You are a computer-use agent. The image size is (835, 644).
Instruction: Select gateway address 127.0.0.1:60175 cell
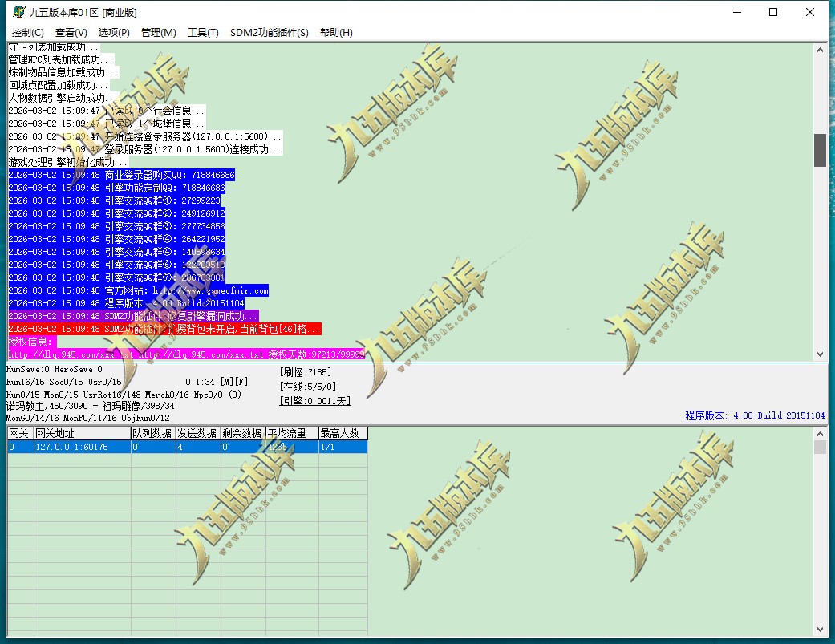[83, 447]
